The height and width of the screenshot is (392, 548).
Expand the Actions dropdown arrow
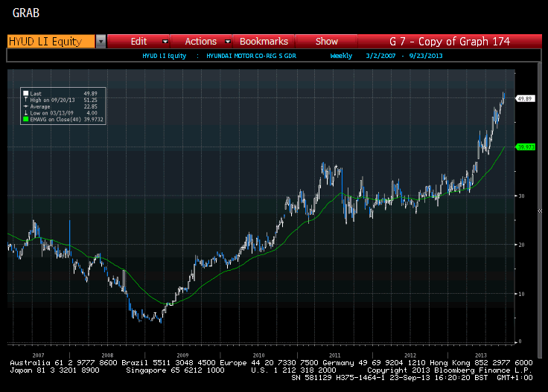tap(227, 42)
